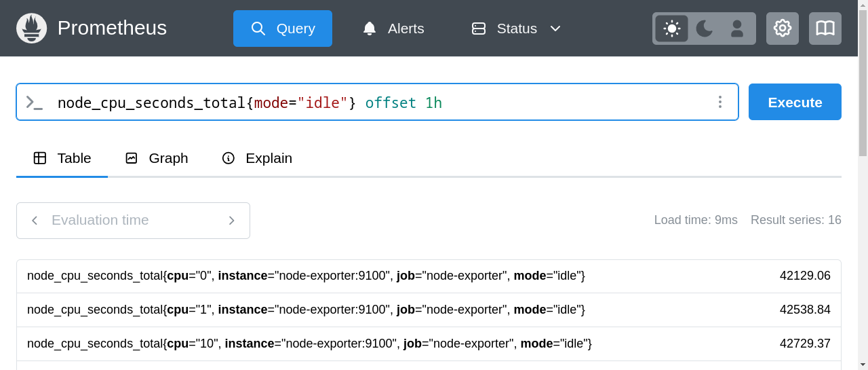
Task: Switch to light theme with sun icon
Action: (671, 29)
